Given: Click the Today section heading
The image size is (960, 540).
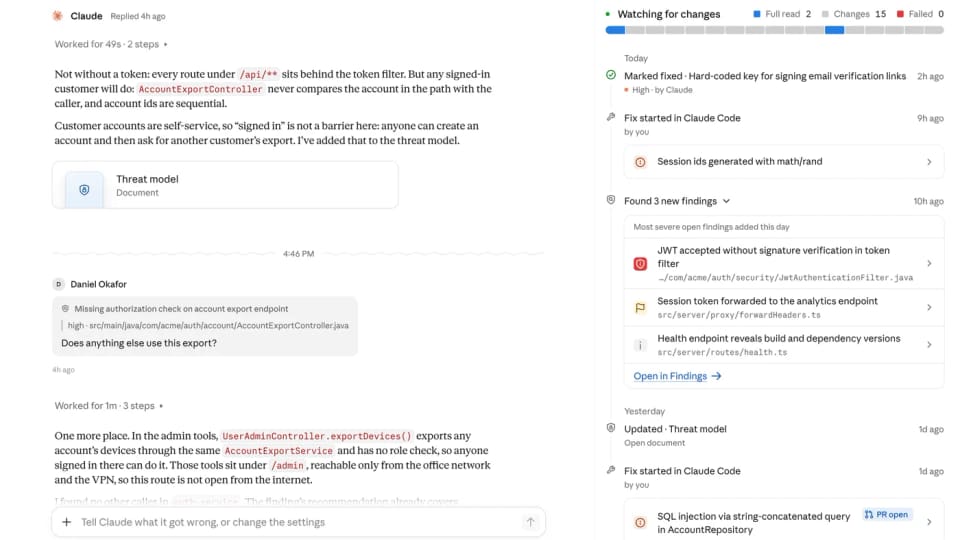Looking at the screenshot, I should [x=636, y=58].
